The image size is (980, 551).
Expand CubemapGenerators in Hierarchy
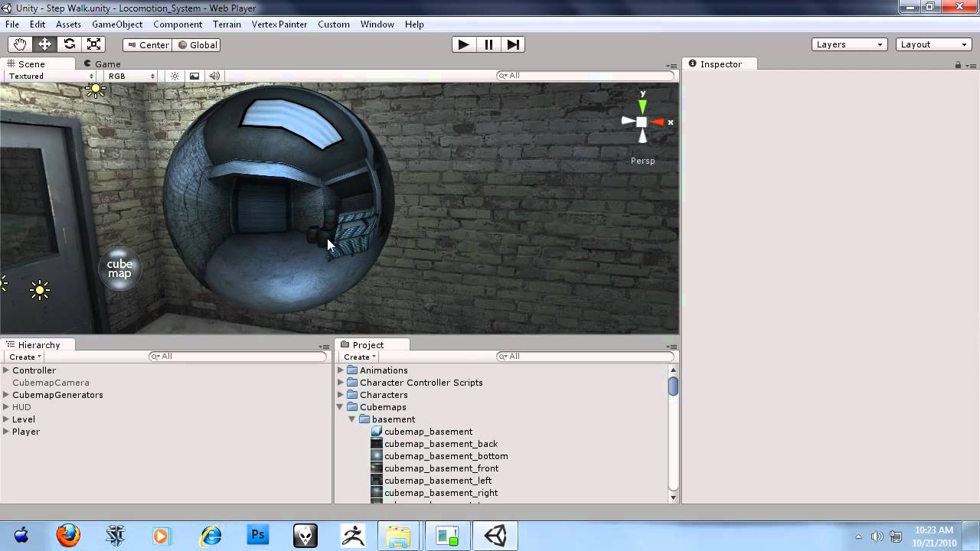click(x=6, y=395)
